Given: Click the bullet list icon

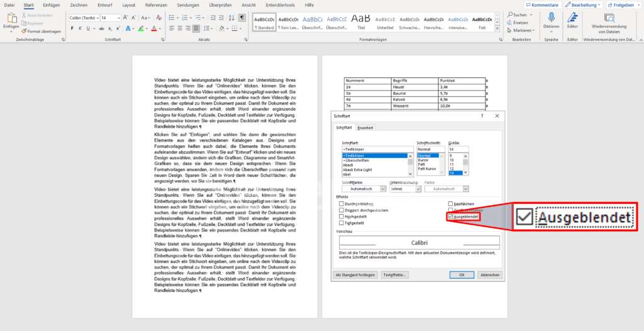Looking at the screenshot, I should 172,18.
